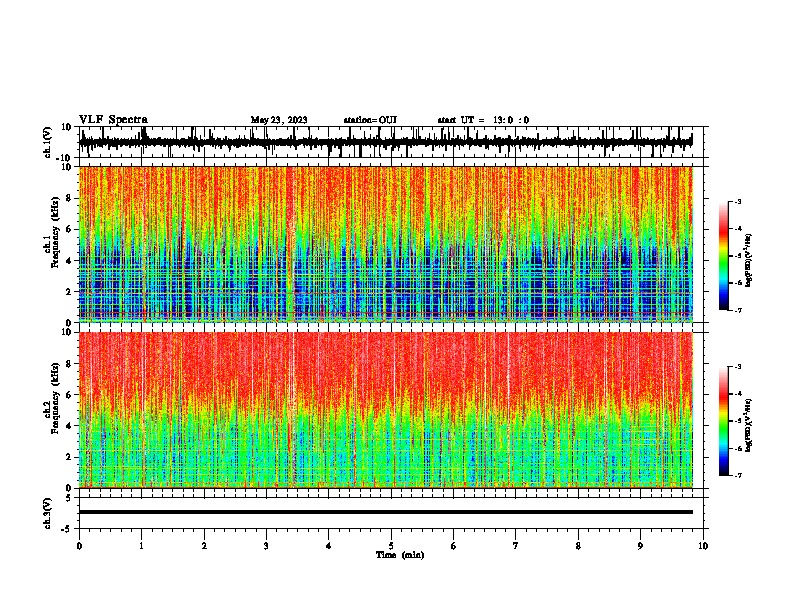This screenshot has width=792, height=612.
Task: Click the "VLF Spectra" plot title
Action: 113,120
